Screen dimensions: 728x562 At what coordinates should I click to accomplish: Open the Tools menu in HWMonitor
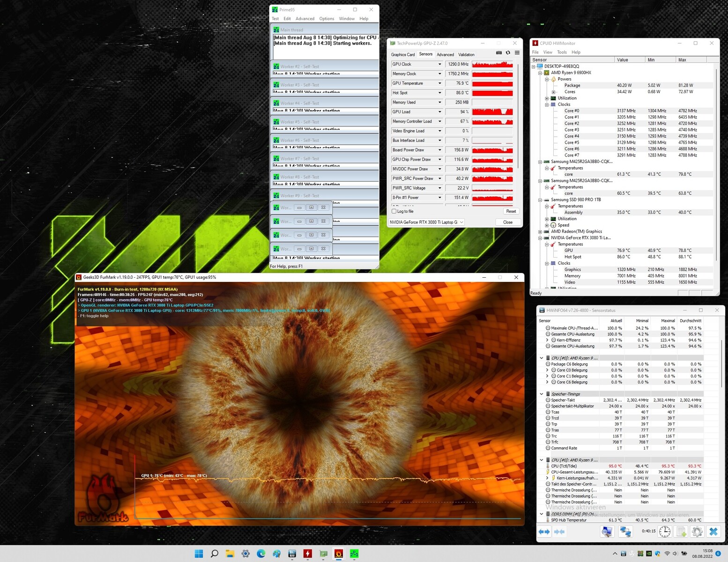tap(562, 52)
